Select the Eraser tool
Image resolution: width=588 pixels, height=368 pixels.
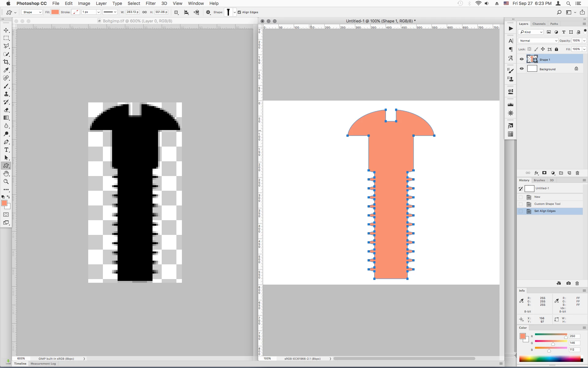pos(6,110)
